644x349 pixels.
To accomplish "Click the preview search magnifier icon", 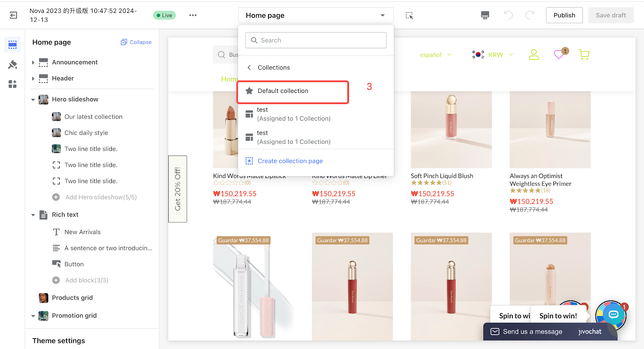I will 221,55.
